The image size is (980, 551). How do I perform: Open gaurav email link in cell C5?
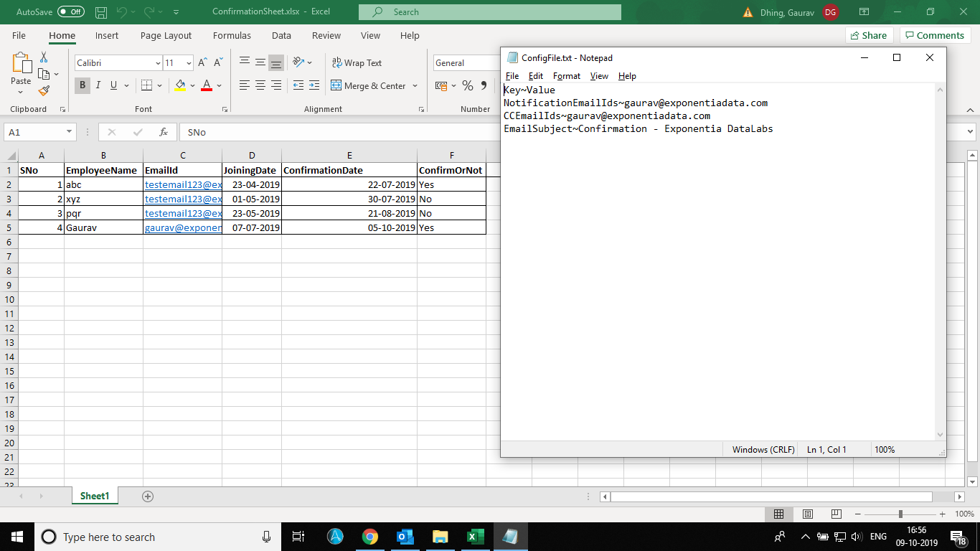(182, 227)
